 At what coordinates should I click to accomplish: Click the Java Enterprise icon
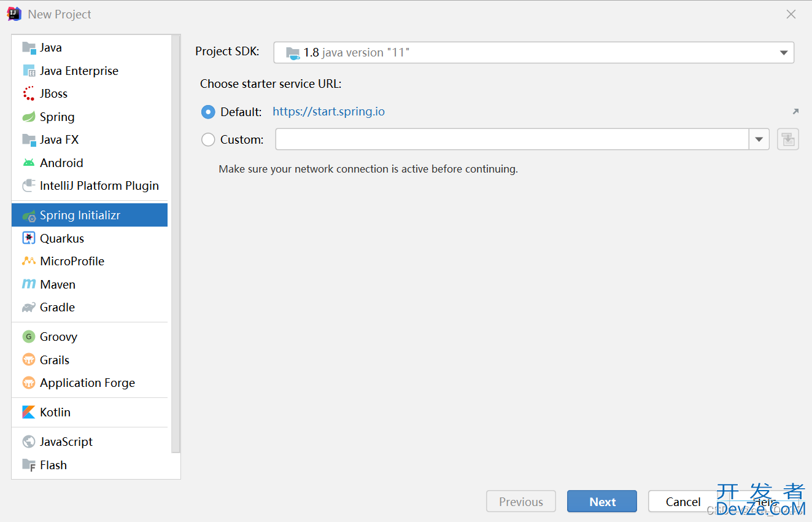pyautogui.click(x=29, y=71)
